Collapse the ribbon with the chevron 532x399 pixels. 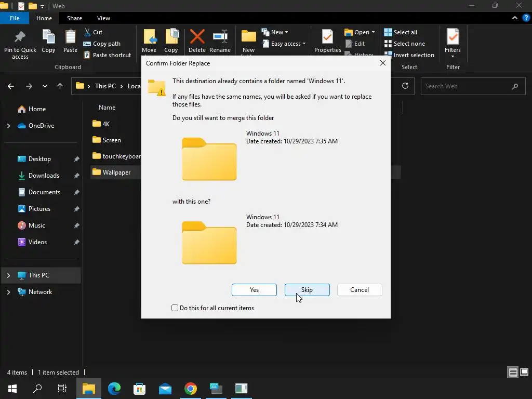pos(515,18)
